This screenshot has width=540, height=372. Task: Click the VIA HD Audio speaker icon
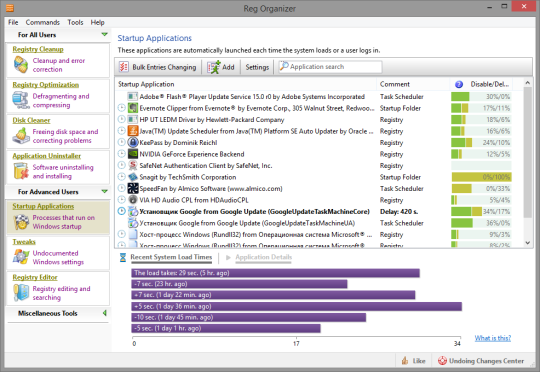tap(133, 200)
